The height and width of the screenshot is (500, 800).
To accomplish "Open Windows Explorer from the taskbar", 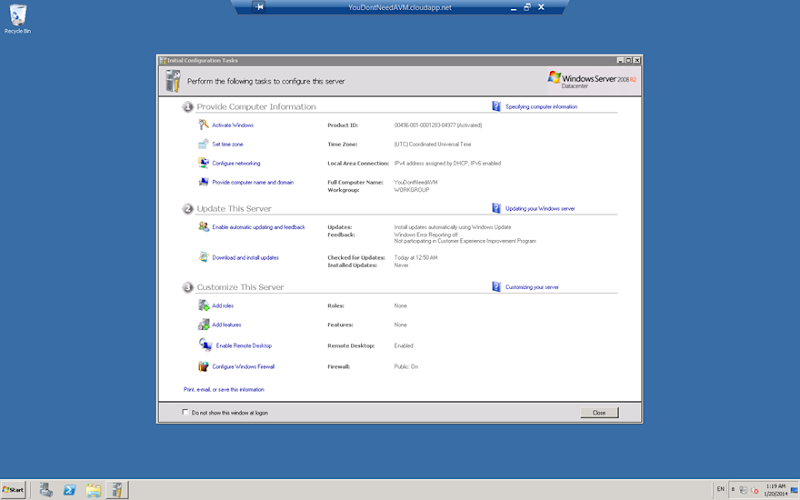I will point(93,490).
